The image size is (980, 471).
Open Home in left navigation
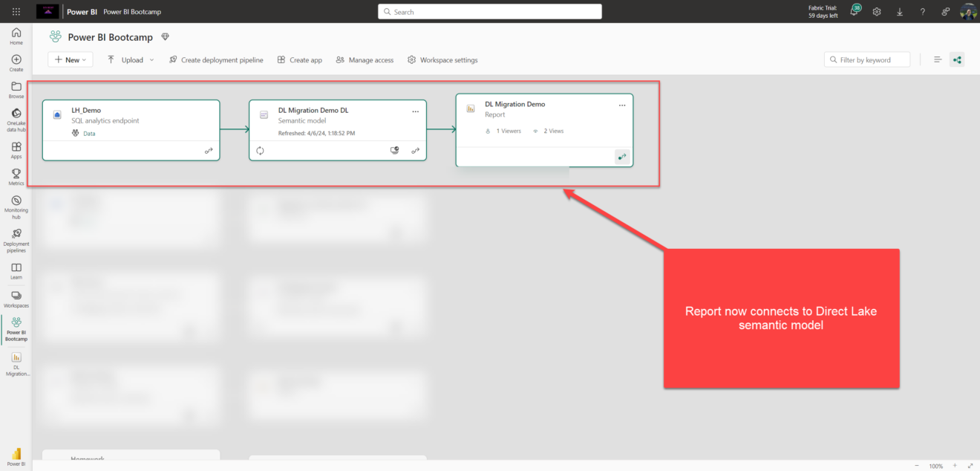tap(16, 36)
